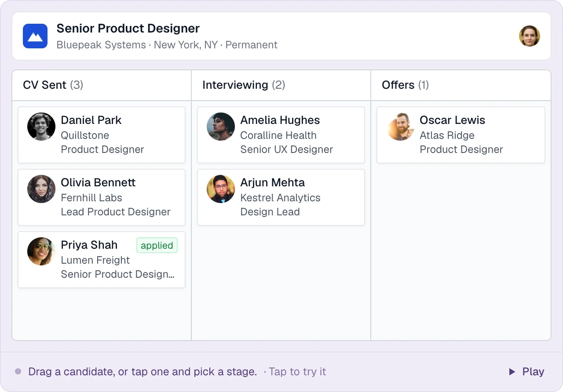
Task: Click the Offers count (1)
Action: (x=424, y=85)
